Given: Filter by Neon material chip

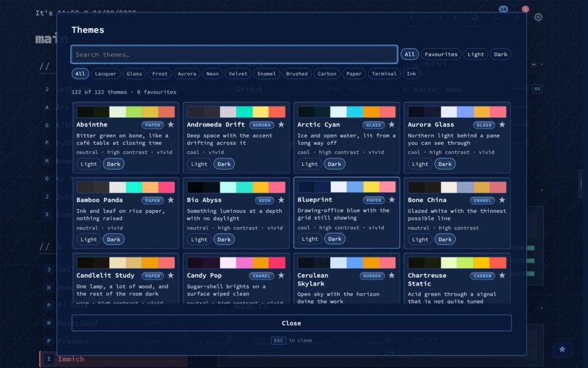Looking at the screenshot, I should [x=212, y=74].
